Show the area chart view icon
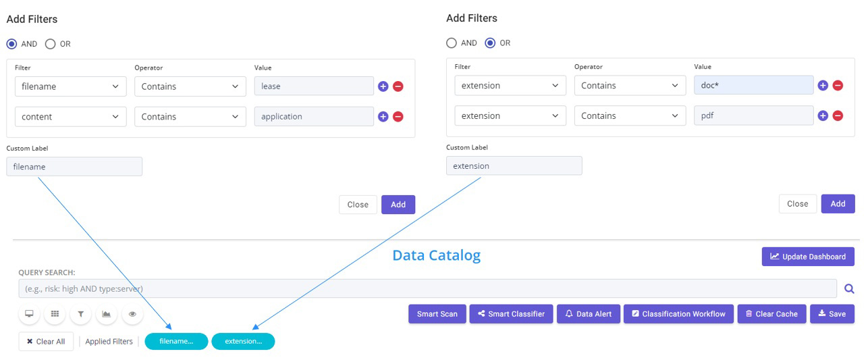This screenshot has width=868, height=362. pos(107,314)
